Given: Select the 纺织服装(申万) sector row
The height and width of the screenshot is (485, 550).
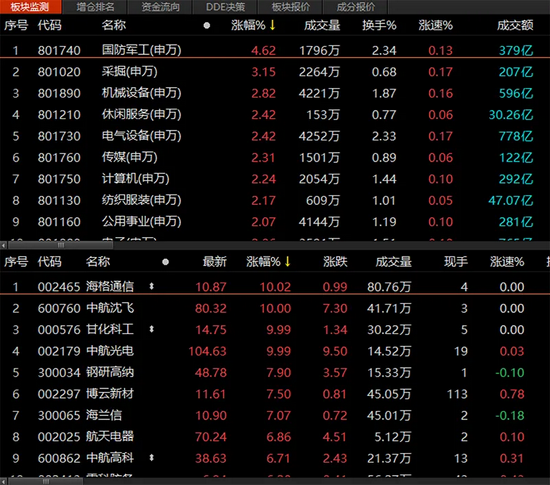Looking at the screenshot, I should tap(275, 200).
